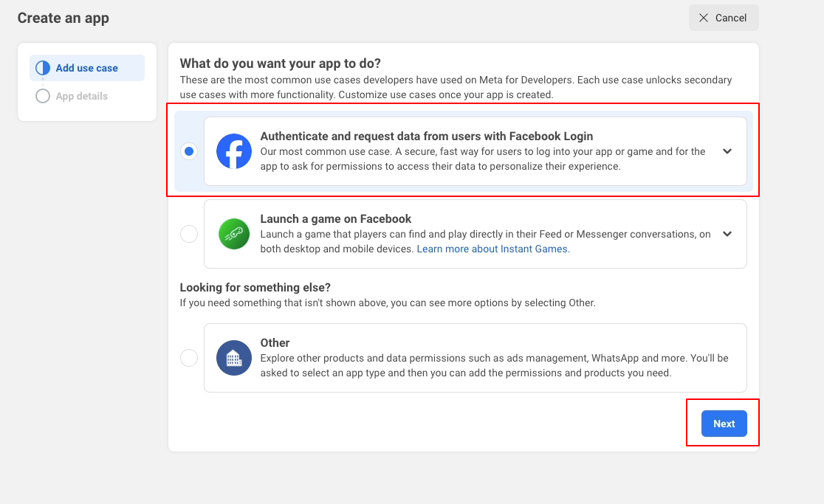Viewport: 824px width, 504px height.
Task: Open the Add use case step
Action: coord(86,68)
